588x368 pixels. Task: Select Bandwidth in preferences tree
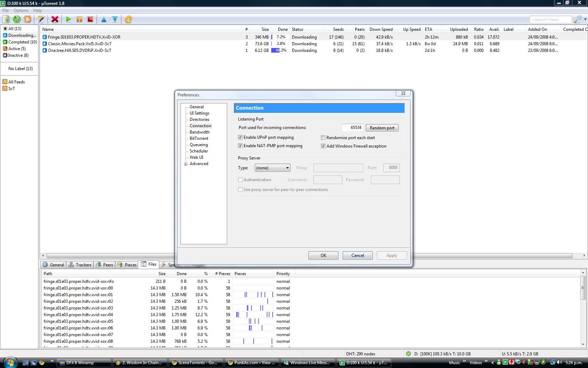[x=199, y=132]
